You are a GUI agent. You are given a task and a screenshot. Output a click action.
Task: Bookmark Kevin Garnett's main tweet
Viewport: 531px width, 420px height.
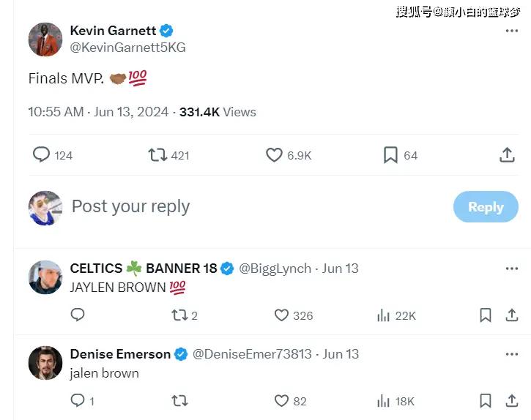click(x=390, y=155)
